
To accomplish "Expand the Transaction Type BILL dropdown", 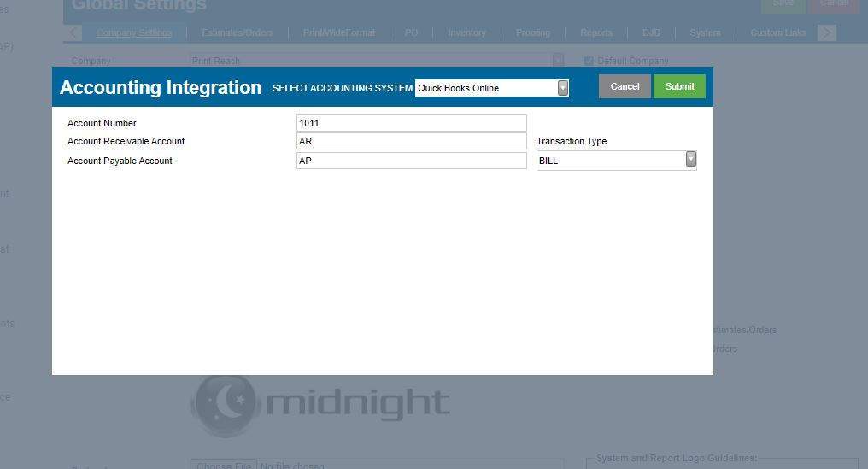I will [x=616, y=161].
